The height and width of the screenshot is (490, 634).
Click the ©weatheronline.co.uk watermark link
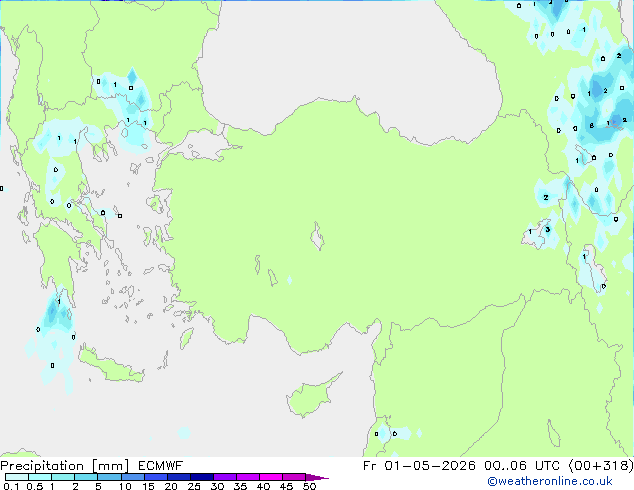click(563, 481)
